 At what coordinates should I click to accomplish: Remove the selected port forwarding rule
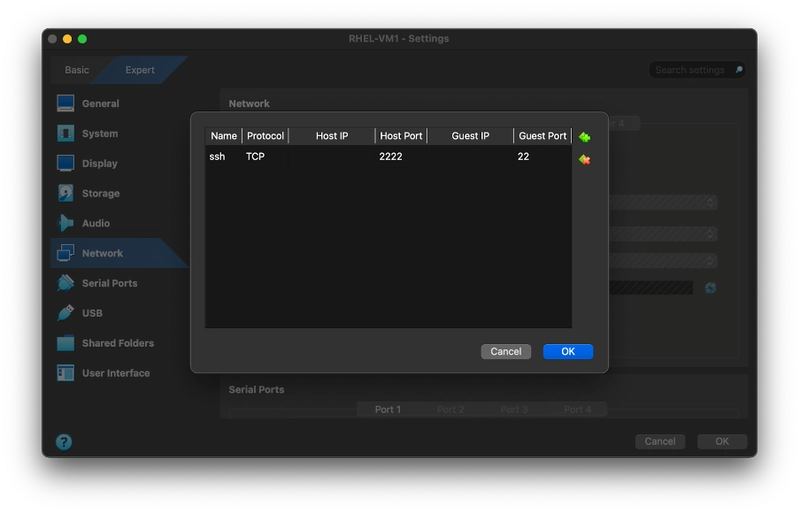click(x=585, y=160)
